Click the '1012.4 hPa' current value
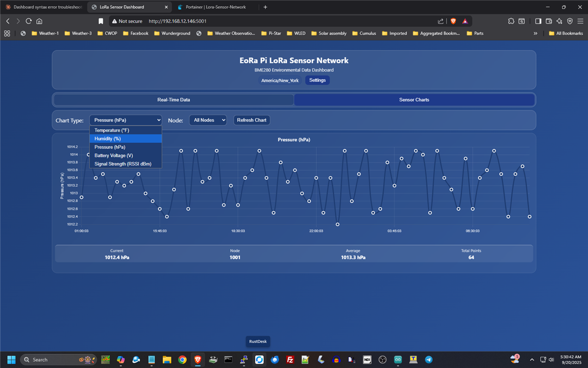Image resolution: width=588 pixels, height=368 pixels. pyautogui.click(x=117, y=258)
